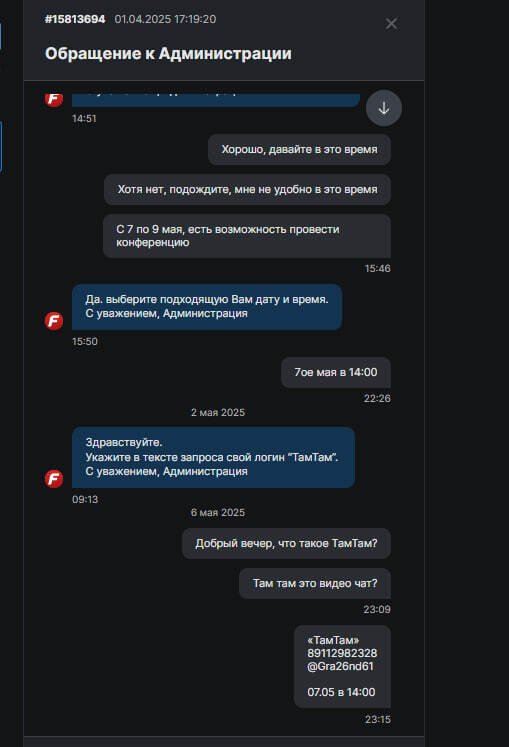
Task: Click the Обращение к Администрации header title
Action: [168, 53]
